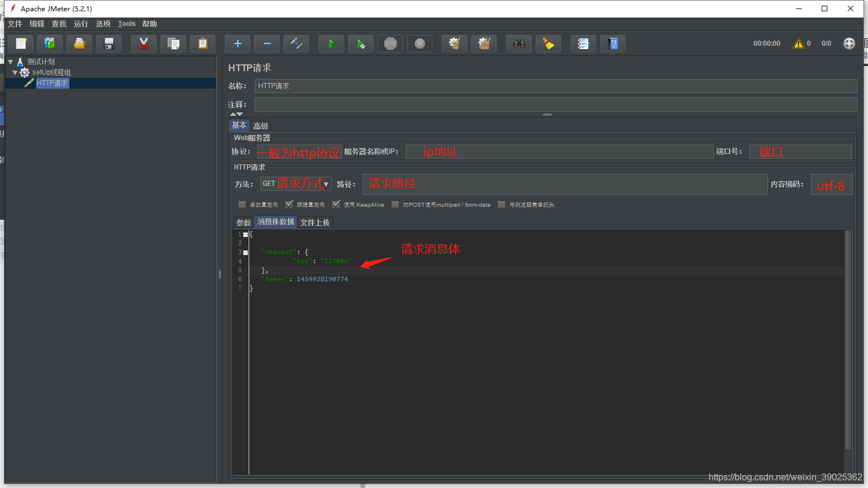Viewport: 868px width, 488px height.
Task: Switch to the 高级 tab
Action: point(261,126)
